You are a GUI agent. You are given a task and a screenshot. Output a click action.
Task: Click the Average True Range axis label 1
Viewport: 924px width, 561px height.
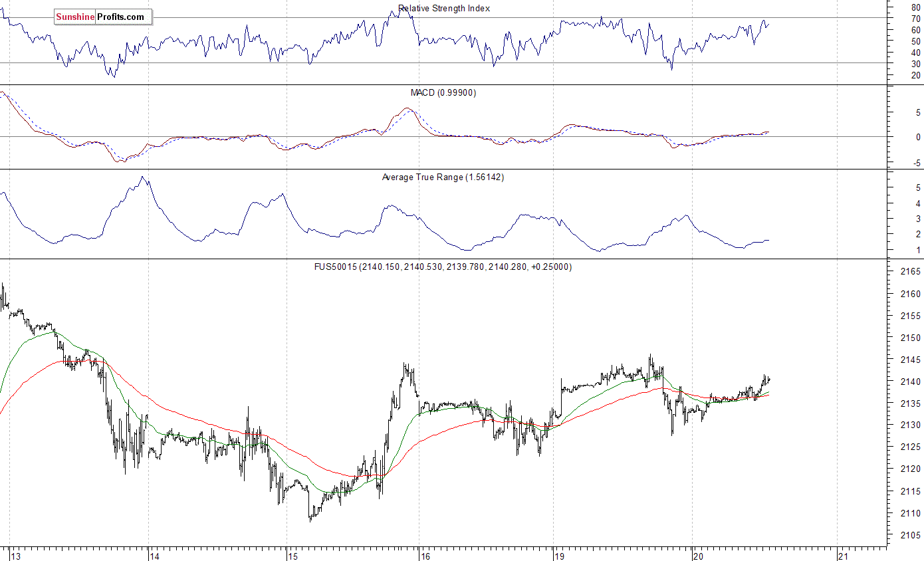[x=918, y=251]
